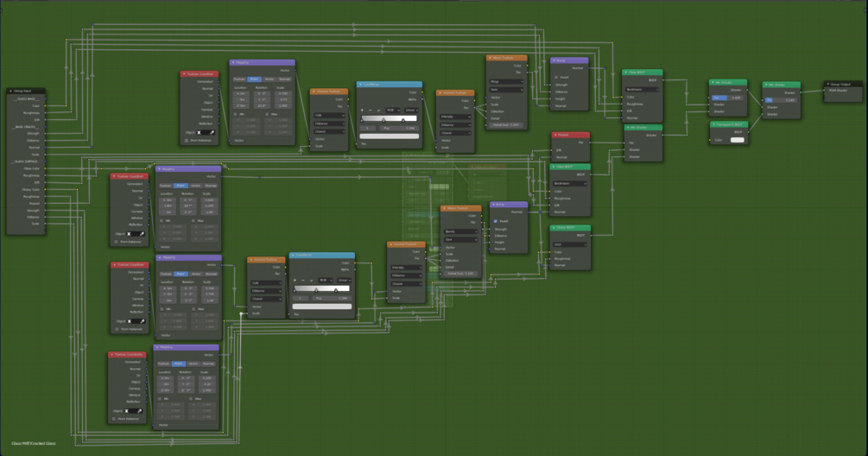Select Vector type tab on bottommost Mapping node
Screen dimensions: 868x456
click(193, 364)
